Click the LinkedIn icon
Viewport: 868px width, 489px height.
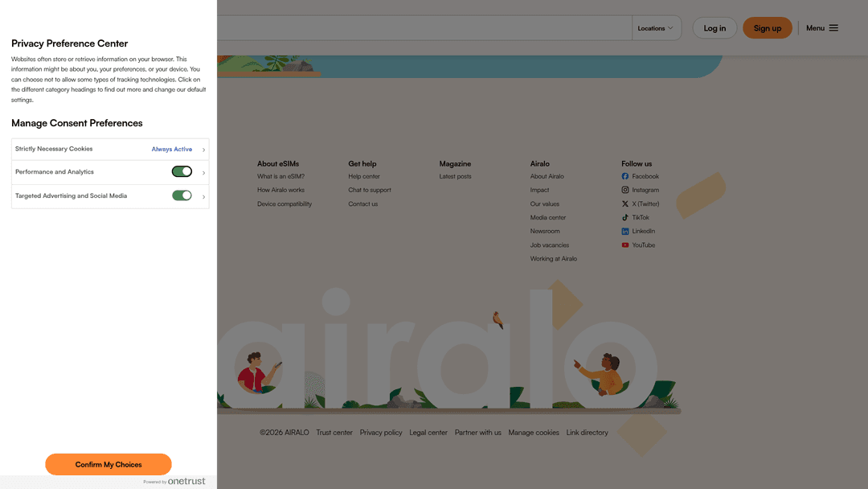tap(625, 231)
